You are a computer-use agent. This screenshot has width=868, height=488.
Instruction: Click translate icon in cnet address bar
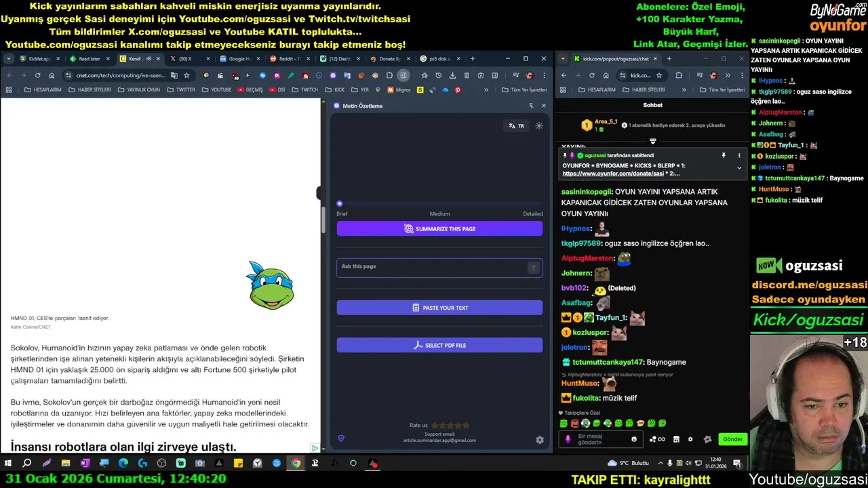tap(174, 75)
